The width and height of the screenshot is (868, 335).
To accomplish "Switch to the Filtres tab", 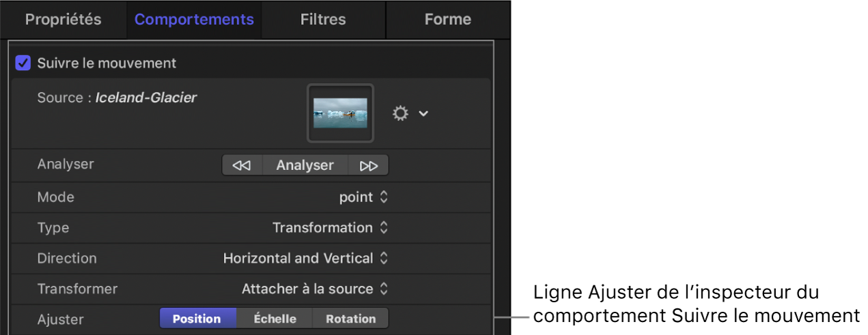I will click(x=323, y=19).
